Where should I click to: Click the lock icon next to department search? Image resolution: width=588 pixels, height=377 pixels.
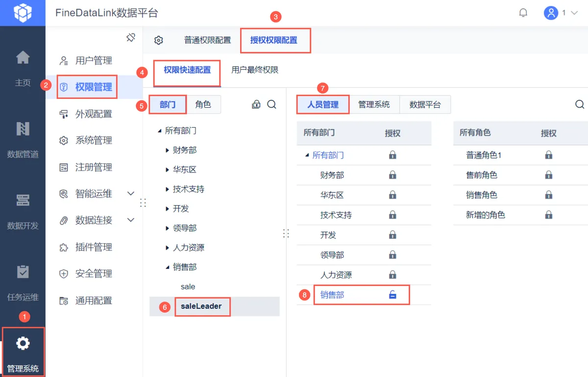click(256, 104)
